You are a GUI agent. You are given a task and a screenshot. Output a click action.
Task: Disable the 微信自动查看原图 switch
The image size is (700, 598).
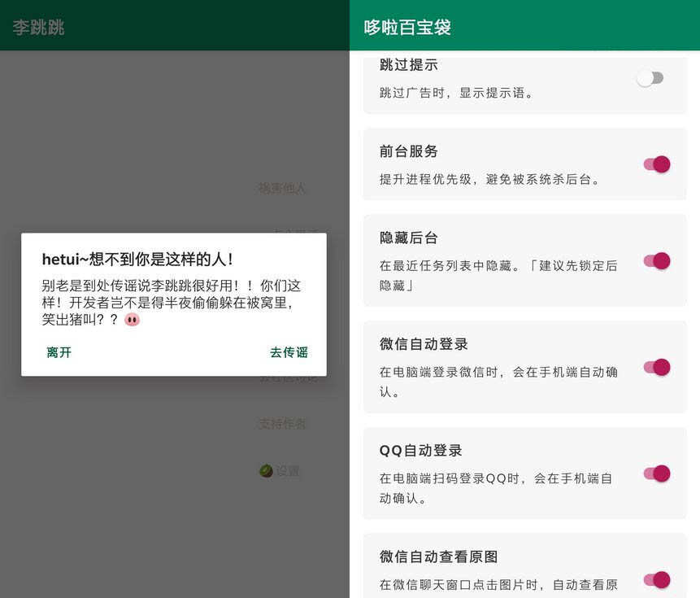[x=655, y=580]
